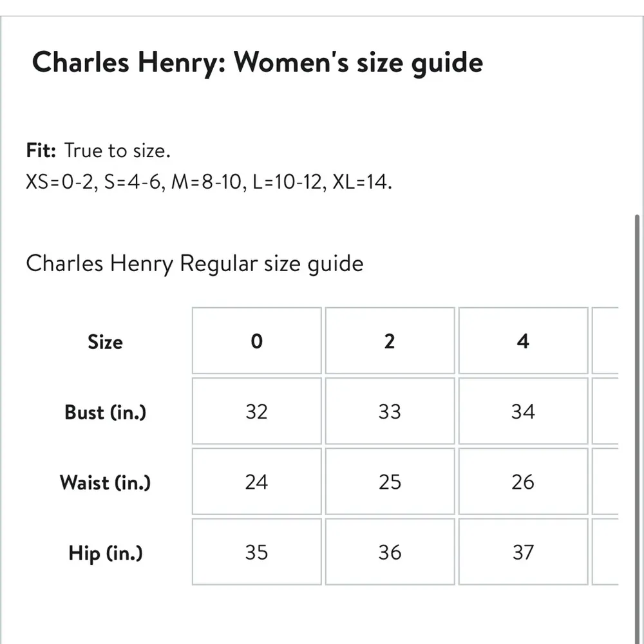Viewport: 644px width, 644px height.
Task: Click the size 2 column header cell
Action: [390, 341]
